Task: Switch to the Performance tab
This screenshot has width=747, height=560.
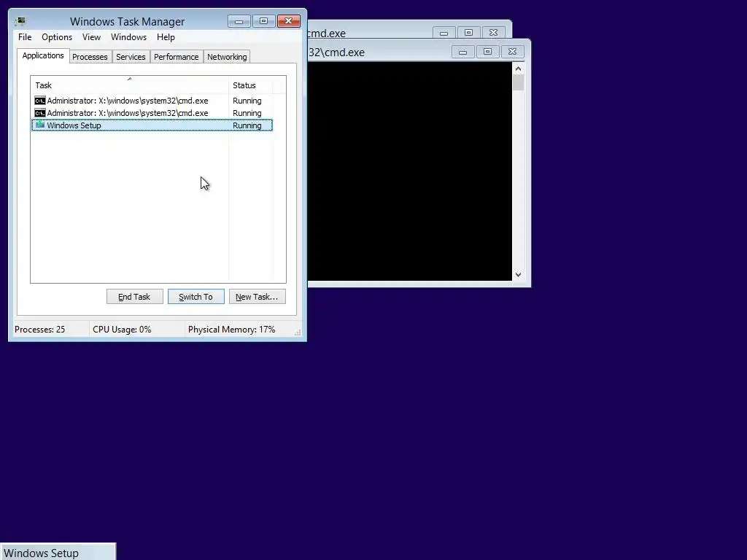Action: tap(176, 57)
